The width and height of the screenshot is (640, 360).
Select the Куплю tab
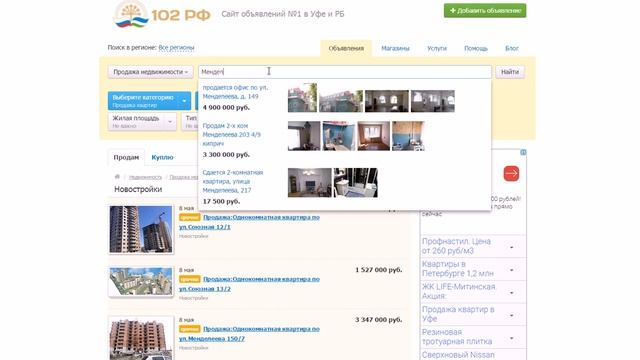click(162, 158)
